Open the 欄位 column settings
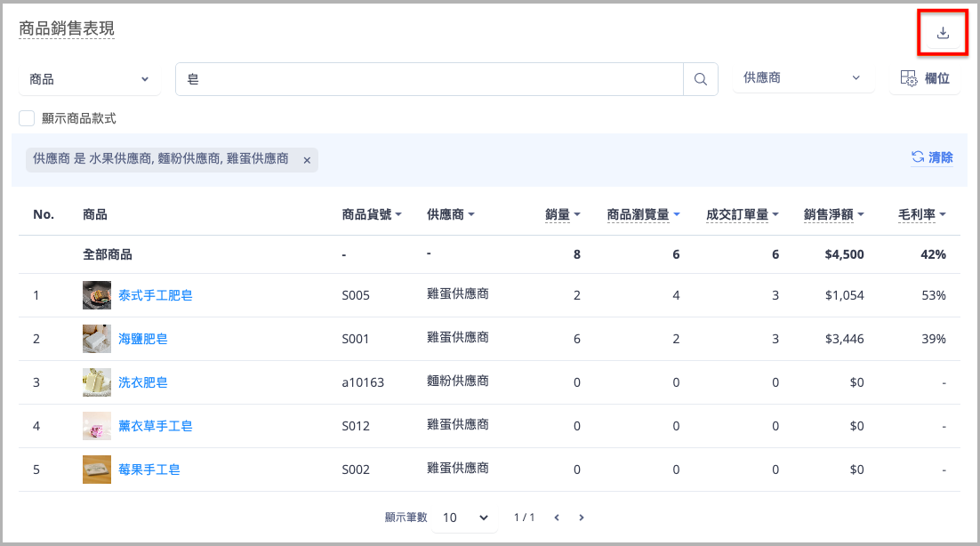The width and height of the screenshot is (980, 546). coord(925,78)
